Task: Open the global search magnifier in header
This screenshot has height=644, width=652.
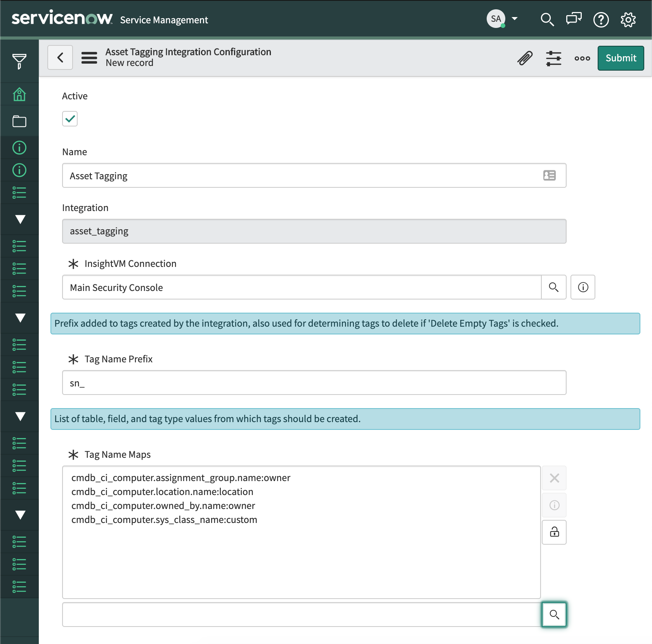Action: click(x=547, y=19)
